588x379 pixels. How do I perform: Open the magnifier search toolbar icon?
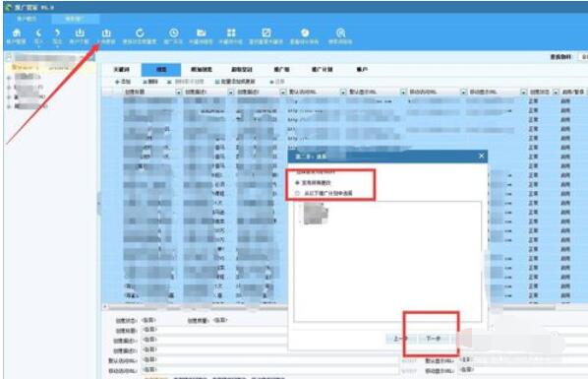[x=340, y=33]
